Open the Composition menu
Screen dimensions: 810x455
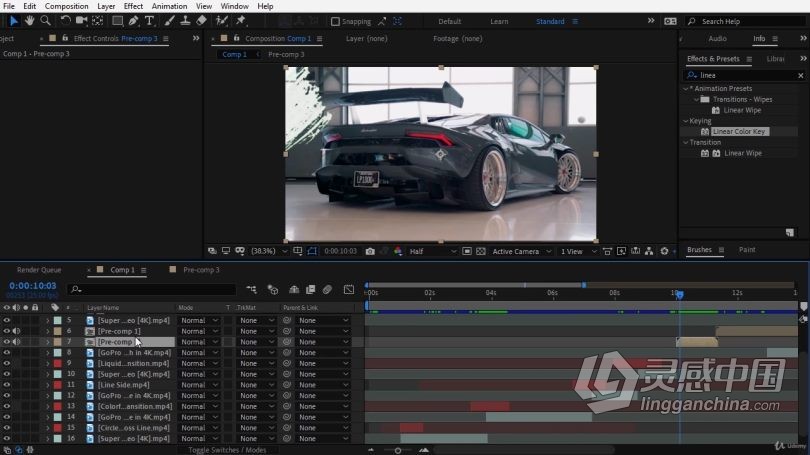(x=67, y=6)
